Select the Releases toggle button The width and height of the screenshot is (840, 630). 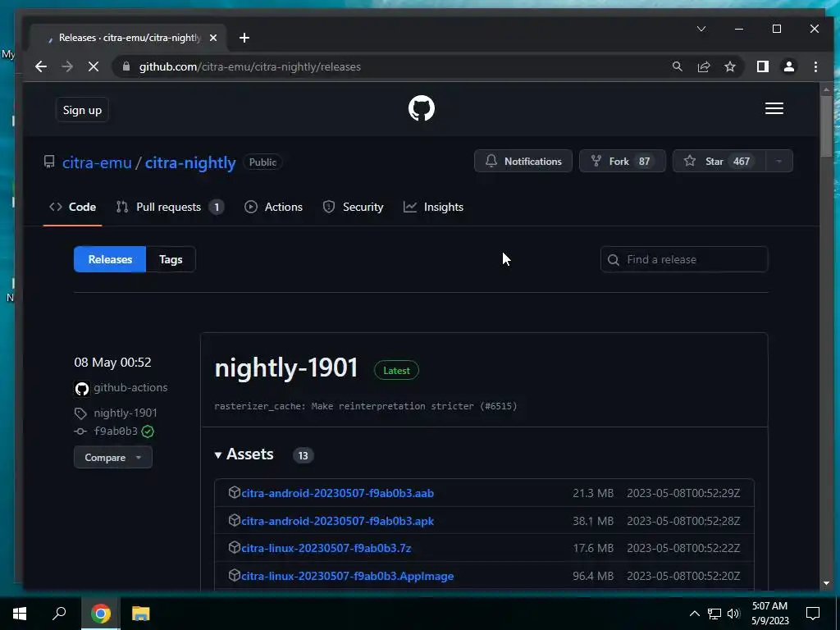[110, 259]
